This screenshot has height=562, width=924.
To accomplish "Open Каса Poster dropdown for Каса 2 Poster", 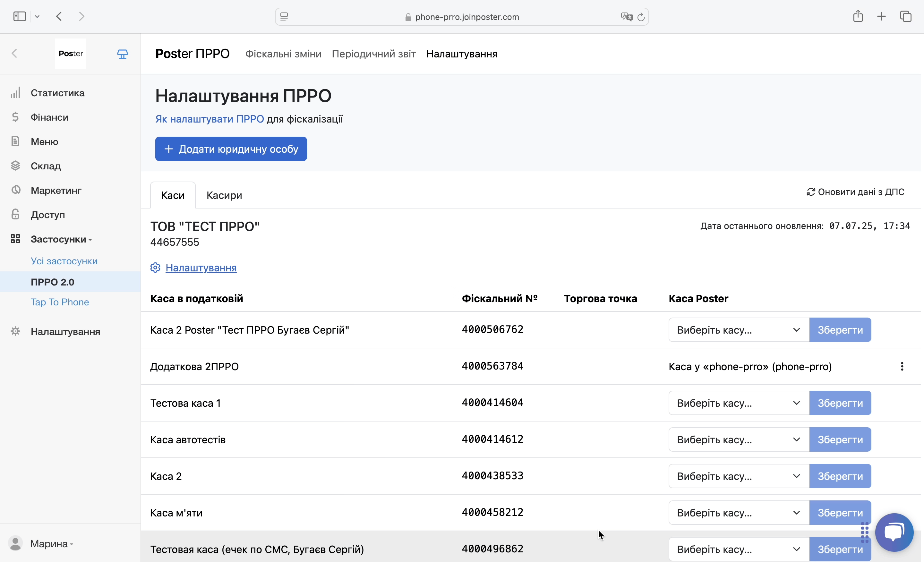I will coord(739,330).
